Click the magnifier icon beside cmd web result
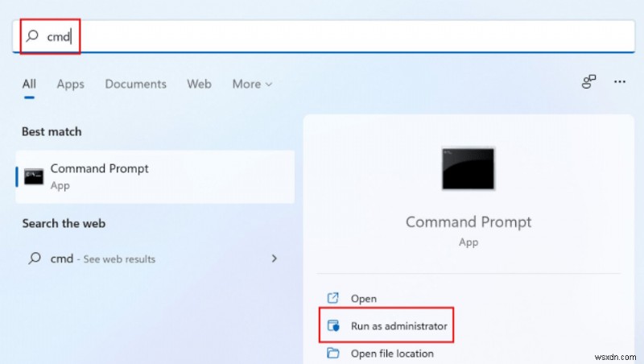 click(35, 259)
